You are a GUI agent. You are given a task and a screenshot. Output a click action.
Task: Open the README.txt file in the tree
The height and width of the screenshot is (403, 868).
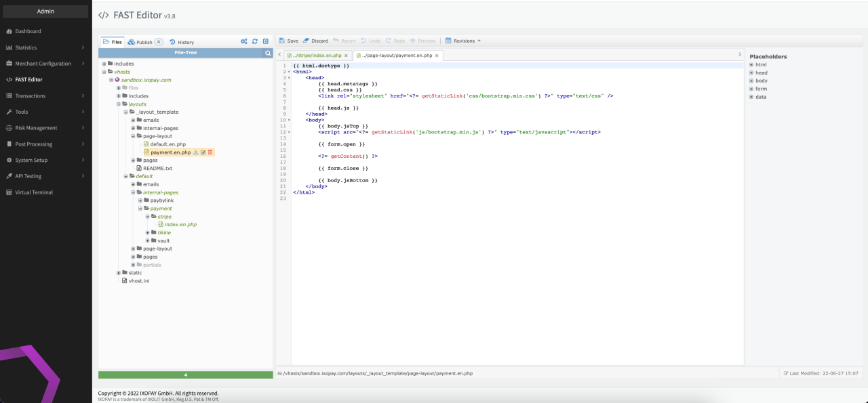[x=157, y=168]
